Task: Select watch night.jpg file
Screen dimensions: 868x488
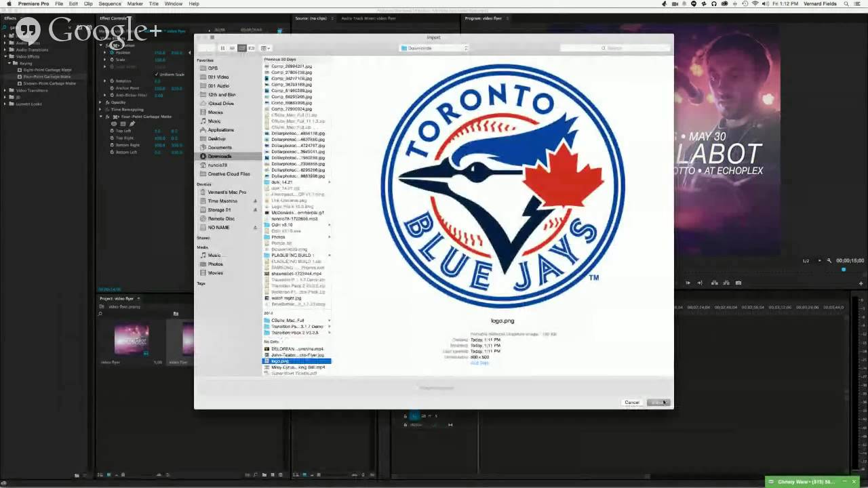Action: pos(286,298)
